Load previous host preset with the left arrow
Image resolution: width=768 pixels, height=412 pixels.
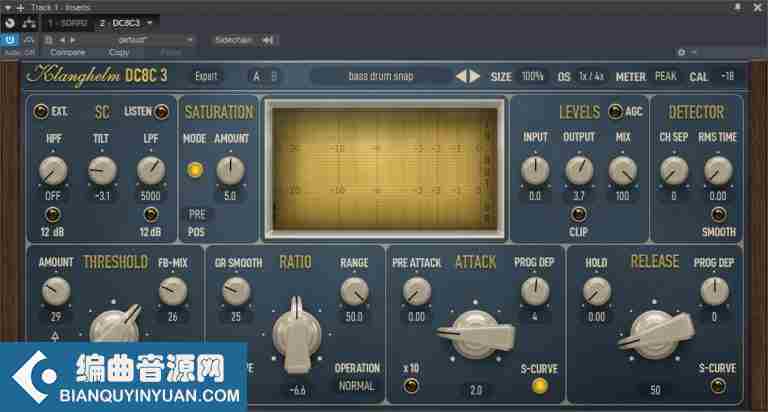(x=62, y=40)
